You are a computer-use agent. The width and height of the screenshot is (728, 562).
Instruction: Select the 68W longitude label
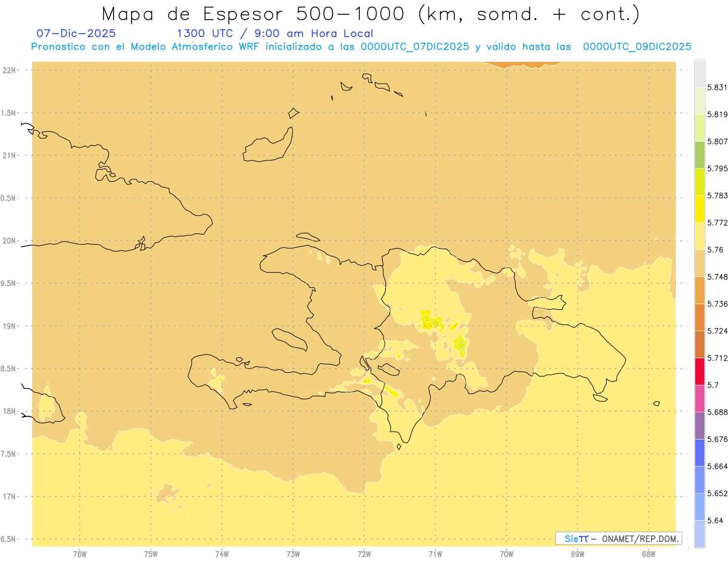coord(649,554)
